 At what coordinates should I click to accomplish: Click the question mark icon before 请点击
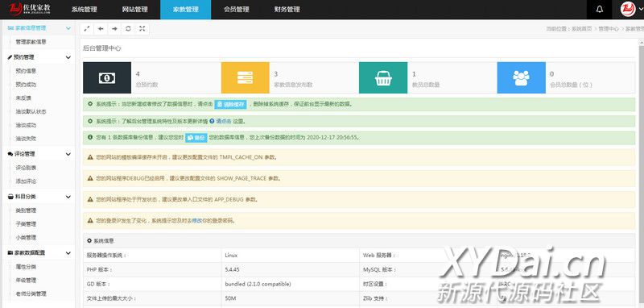212,121
